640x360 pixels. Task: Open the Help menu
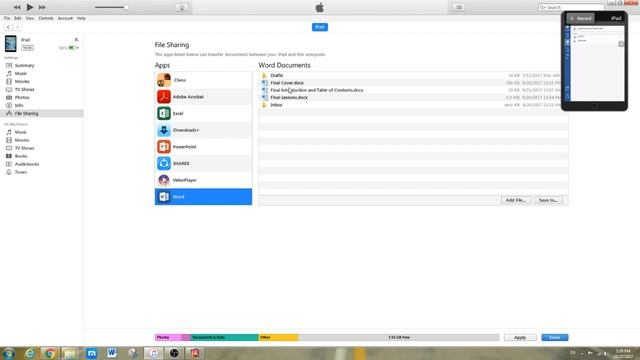coord(81,18)
